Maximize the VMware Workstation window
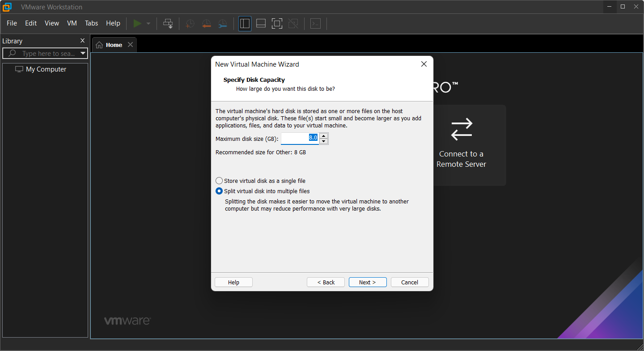The width and height of the screenshot is (644, 351). point(623,7)
